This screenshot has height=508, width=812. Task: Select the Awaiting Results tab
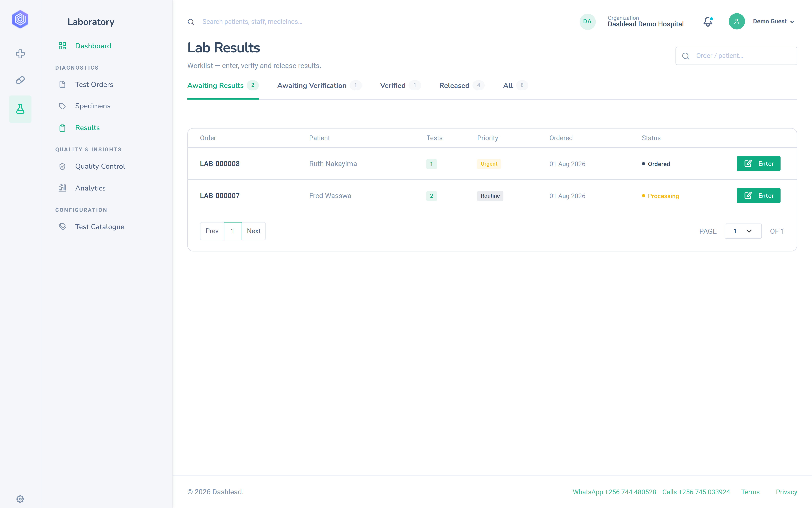click(x=223, y=85)
